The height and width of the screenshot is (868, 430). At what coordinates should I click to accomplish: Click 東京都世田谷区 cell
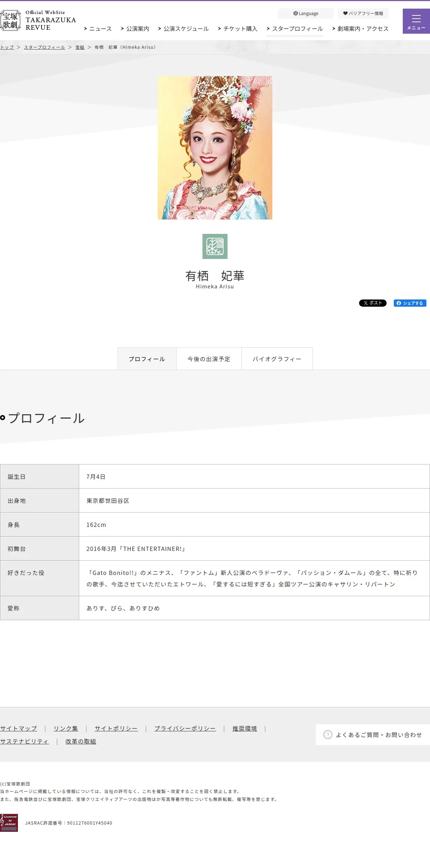pos(254,501)
